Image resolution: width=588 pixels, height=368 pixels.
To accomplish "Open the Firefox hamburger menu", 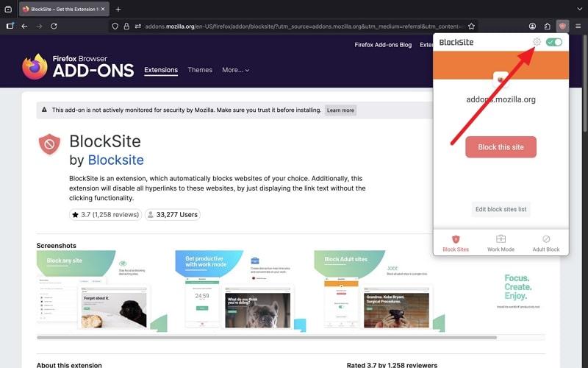I will 578,26.
